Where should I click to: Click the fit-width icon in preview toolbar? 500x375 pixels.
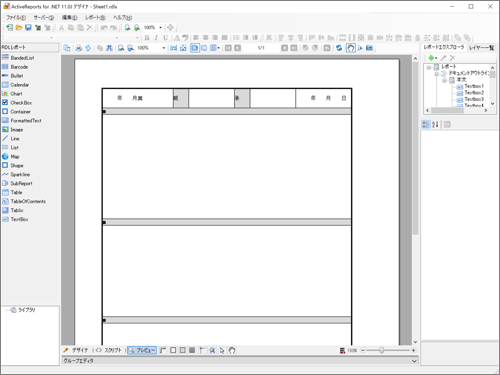[174, 48]
